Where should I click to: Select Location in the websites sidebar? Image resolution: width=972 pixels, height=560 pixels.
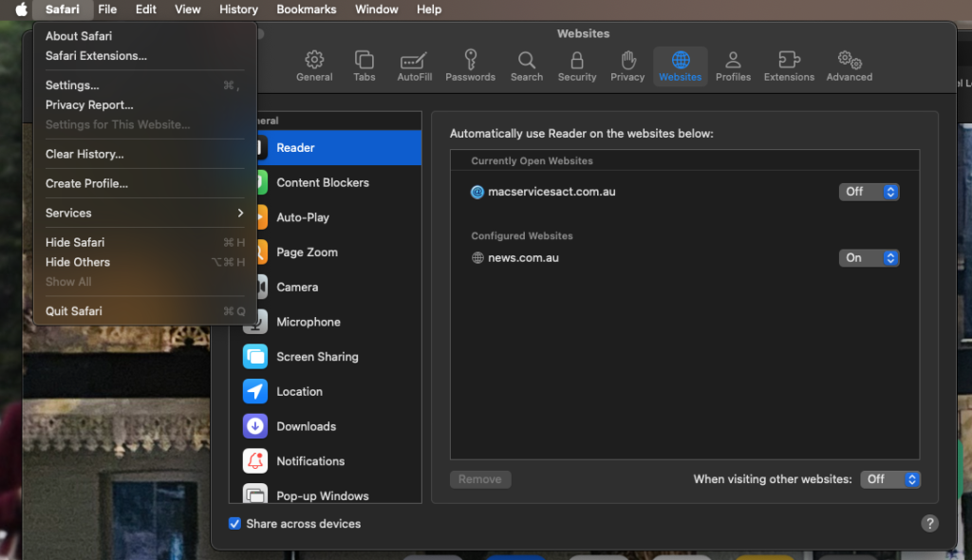pos(299,391)
